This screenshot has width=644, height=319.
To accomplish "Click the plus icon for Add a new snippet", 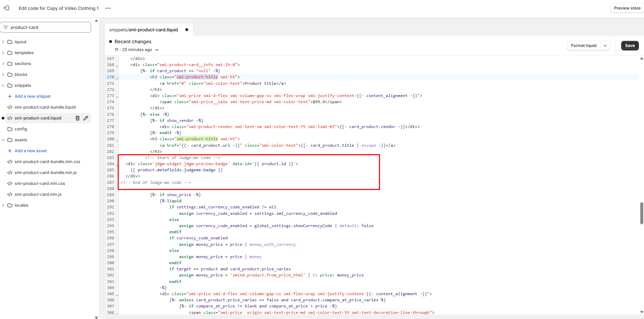I will click(10, 96).
